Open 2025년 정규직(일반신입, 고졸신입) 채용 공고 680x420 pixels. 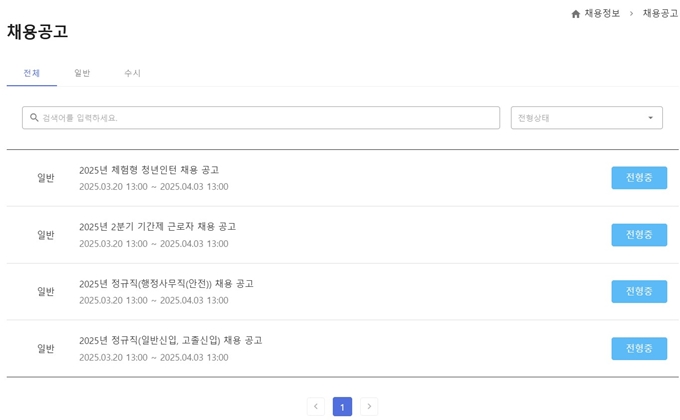pos(170,341)
